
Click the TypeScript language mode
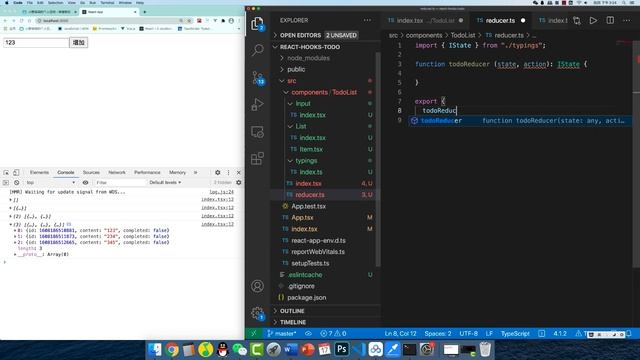click(515, 333)
